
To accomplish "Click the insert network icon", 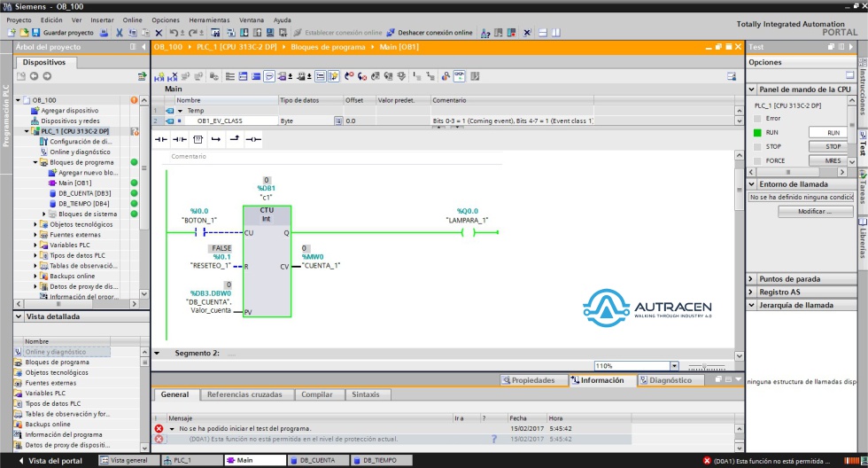I will pos(159,76).
